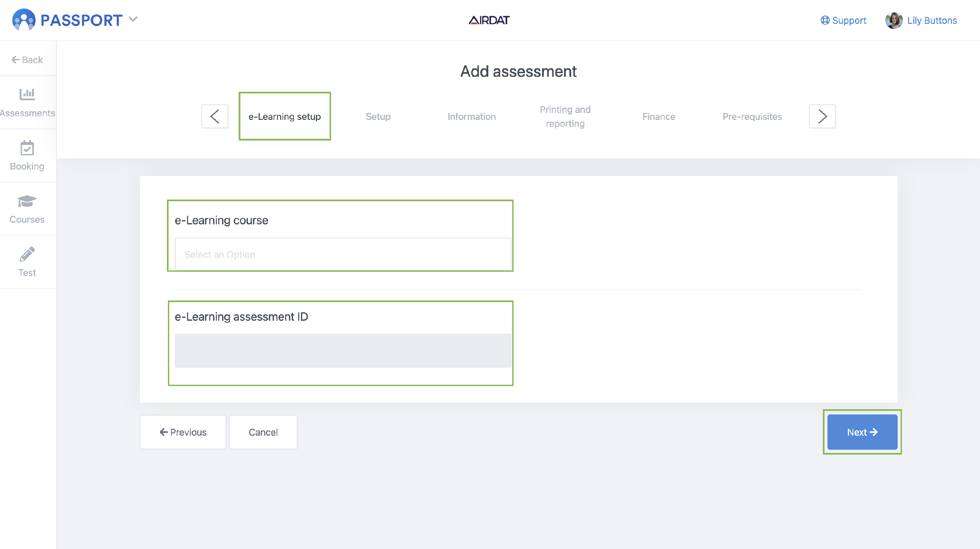The height and width of the screenshot is (549, 980).
Task: Open Courses graduation cap item
Action: (x=27, y=209)
